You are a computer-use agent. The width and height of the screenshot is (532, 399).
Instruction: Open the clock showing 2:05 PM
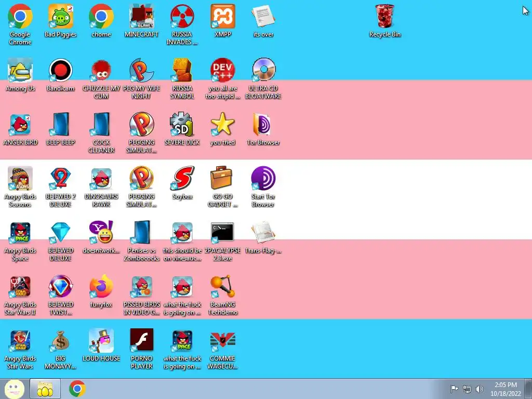(506, 389)
